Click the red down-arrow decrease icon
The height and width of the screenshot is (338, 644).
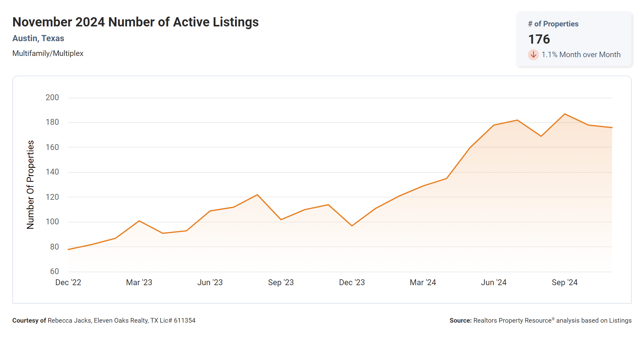[533, 55]
